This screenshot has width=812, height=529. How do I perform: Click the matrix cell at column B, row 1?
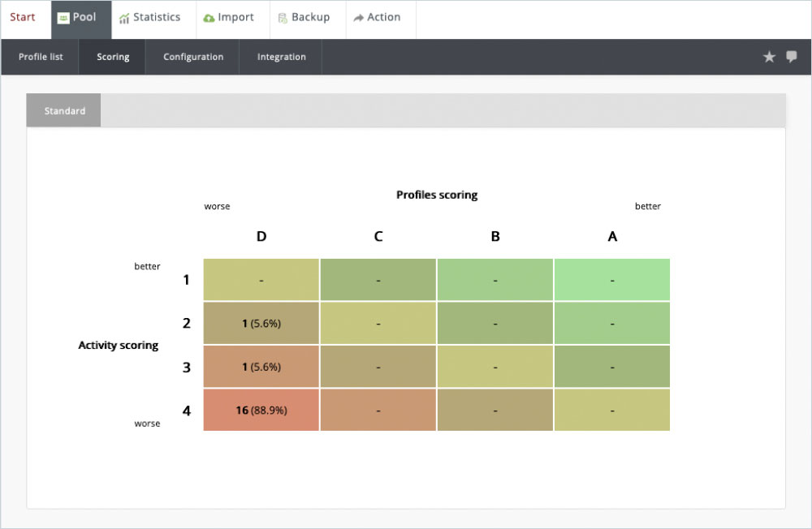[495, 280]
